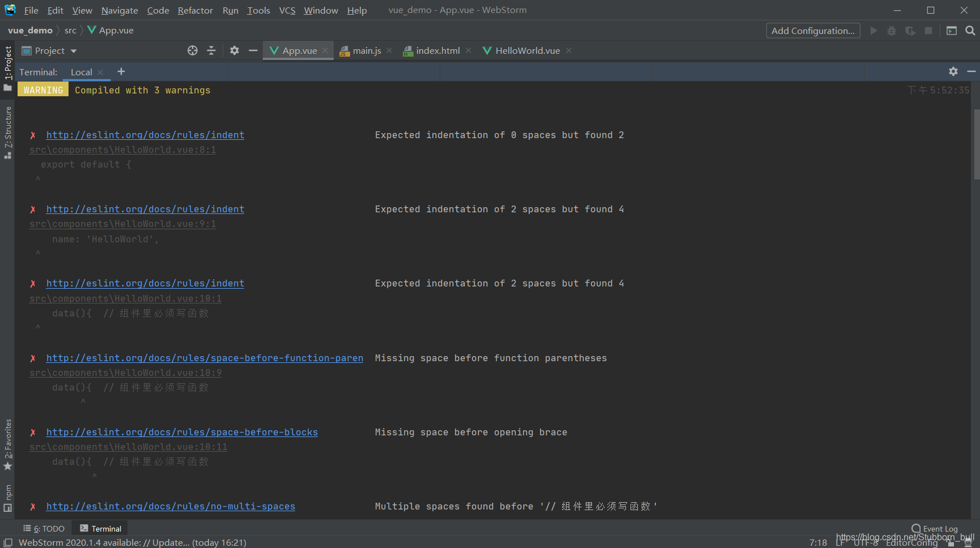Open the File menu
Screen dimensions: 980x548
coord(31,10)
